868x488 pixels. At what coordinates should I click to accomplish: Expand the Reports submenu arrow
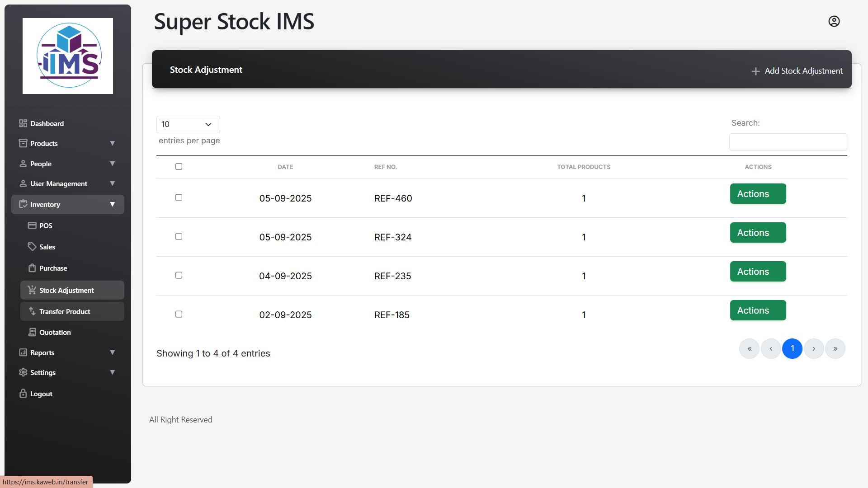coord(112,352)
